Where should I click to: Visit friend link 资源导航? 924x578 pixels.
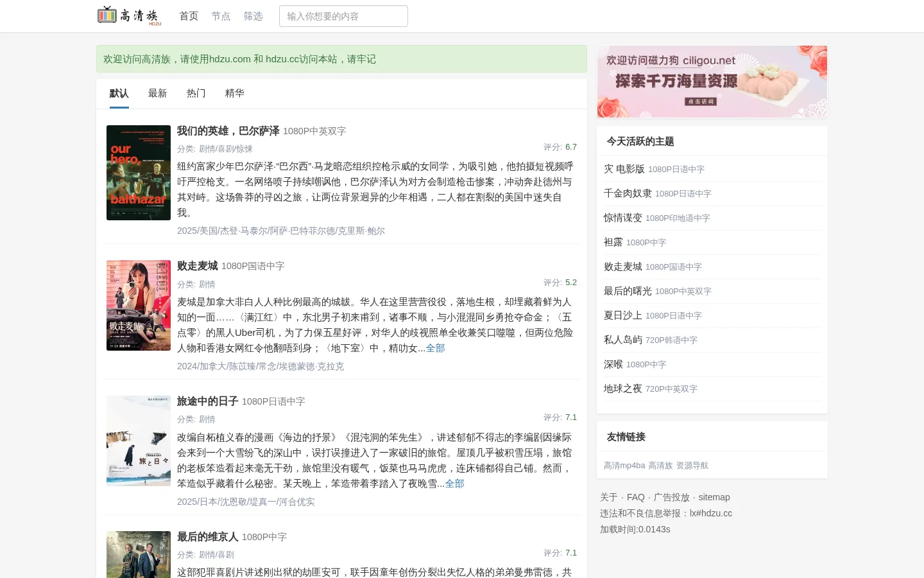tap(692, 466)
